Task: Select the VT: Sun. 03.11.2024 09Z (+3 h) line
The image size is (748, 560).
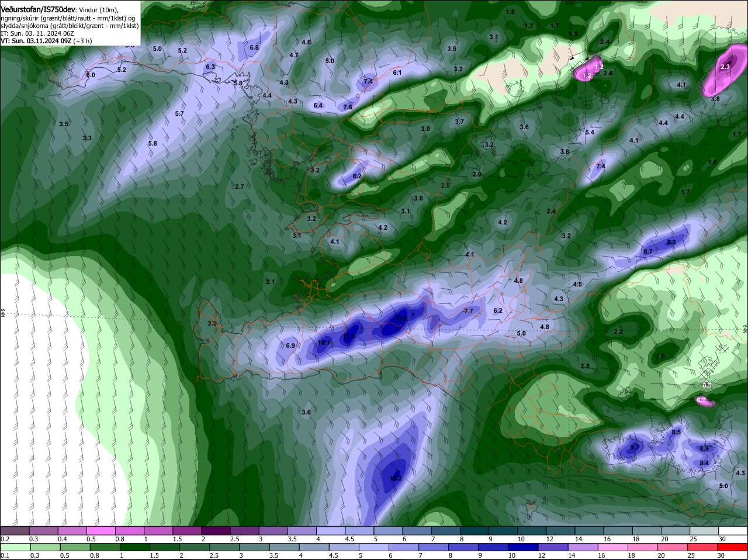Action: (x=46, y=41)
